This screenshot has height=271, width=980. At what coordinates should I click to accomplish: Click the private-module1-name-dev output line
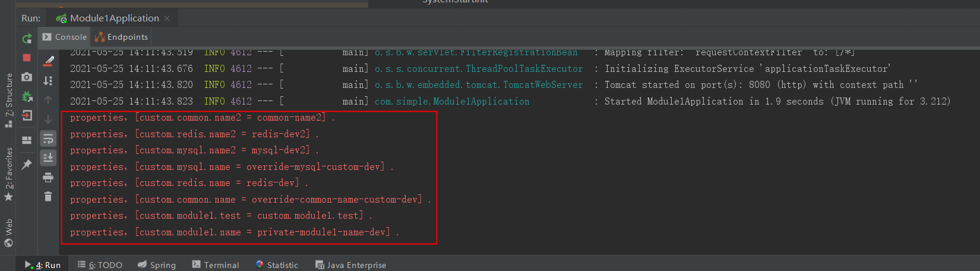(235, 232)
